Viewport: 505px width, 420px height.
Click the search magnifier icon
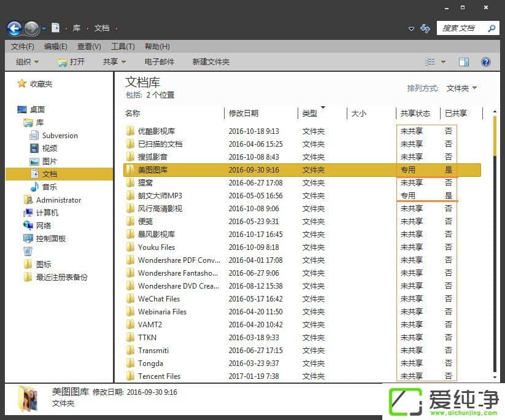[491, 28]
